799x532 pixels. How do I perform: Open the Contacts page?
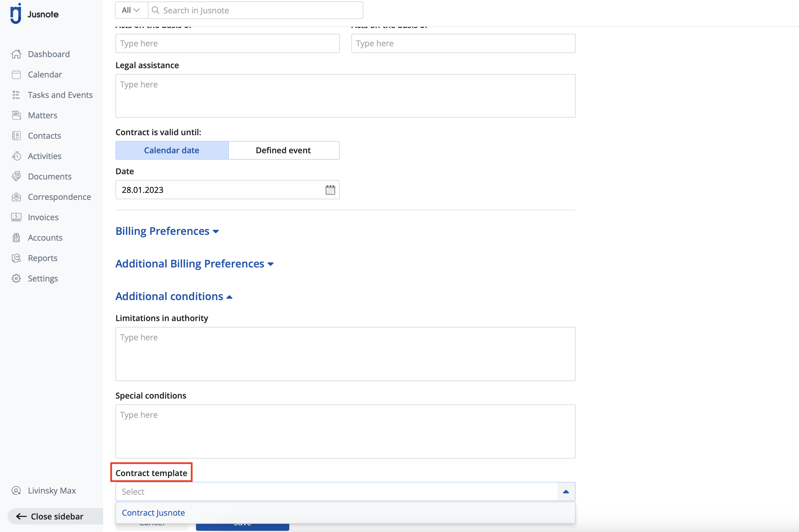45,135
